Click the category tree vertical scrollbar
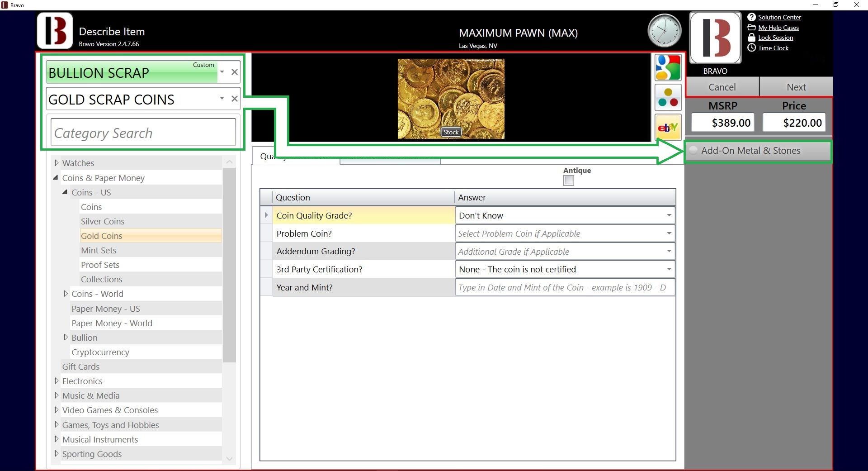This screenshot has height=471, width=868. (229, 265)
